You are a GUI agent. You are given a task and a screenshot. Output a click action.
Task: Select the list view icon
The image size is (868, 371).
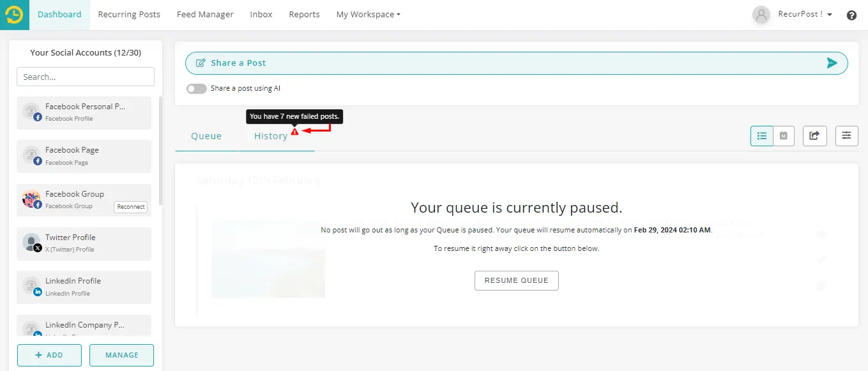pos(761,135)
